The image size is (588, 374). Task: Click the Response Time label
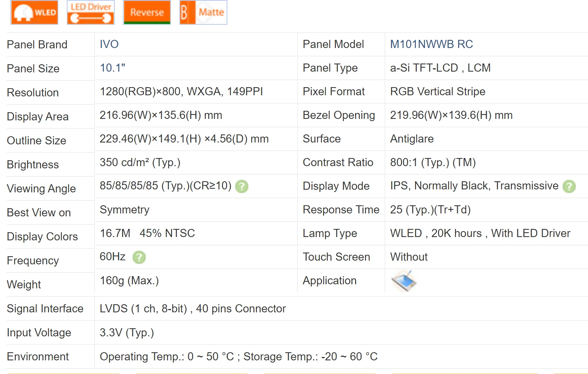point(341,210)
